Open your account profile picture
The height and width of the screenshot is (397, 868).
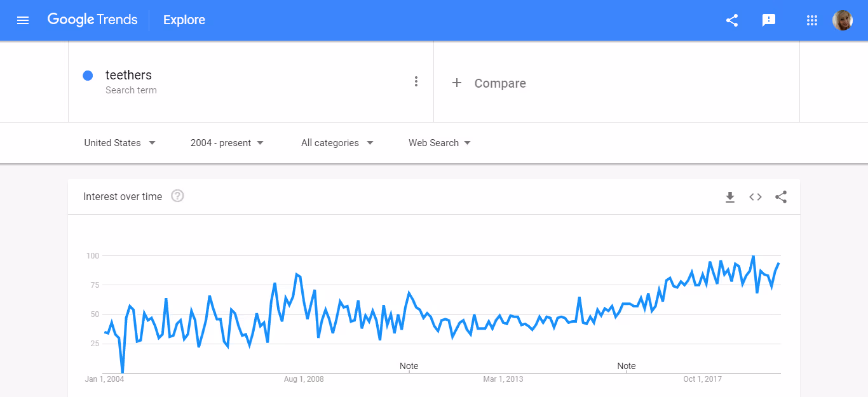[843, 20]
